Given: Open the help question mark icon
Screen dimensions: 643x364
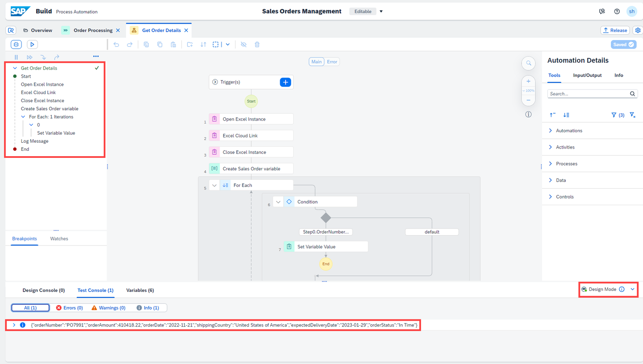Looking at the screenshot, I should (x=617, y=12).
